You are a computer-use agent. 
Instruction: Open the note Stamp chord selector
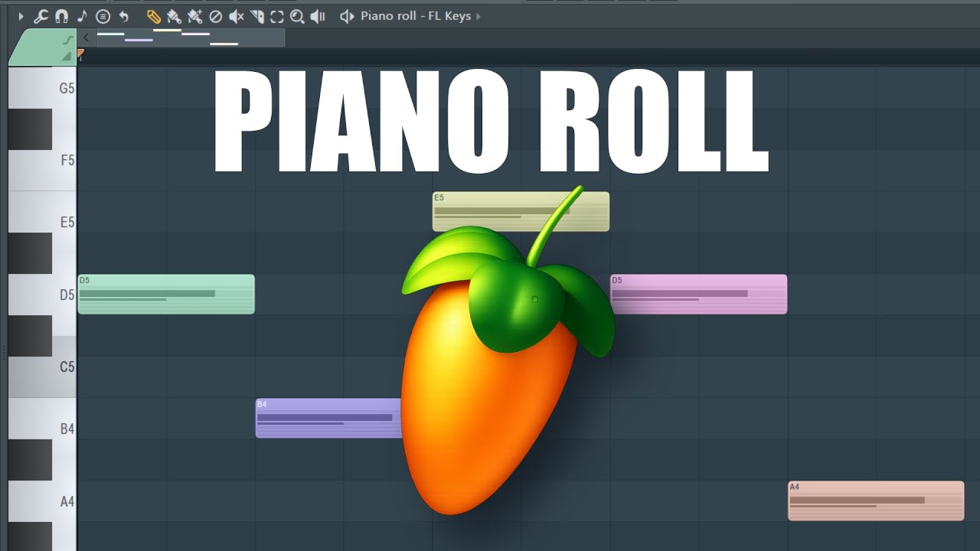[x=82, y=16]
